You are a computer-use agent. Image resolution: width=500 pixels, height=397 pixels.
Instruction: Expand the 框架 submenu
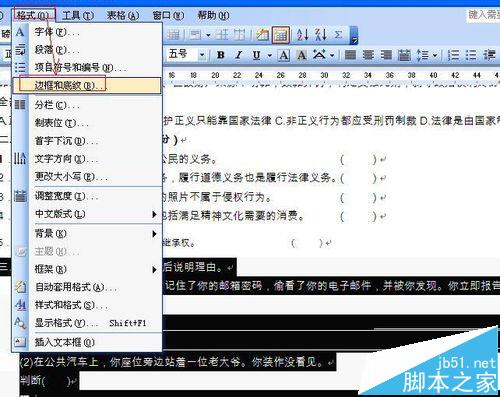[154, 269]
